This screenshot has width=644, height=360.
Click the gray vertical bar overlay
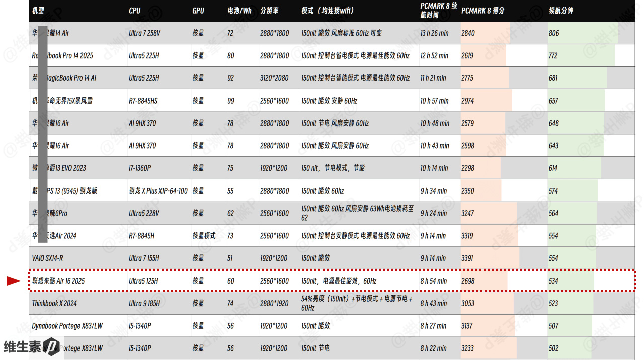pos(43,134)
